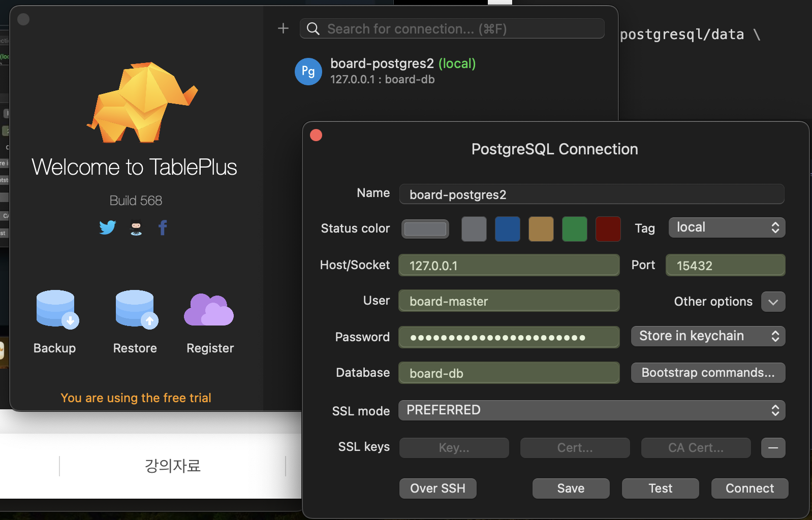Click the 127.0.0.1 : board-db subtitle
The image size is (812, 520).
pyautogui.click(x=383, y=79)
